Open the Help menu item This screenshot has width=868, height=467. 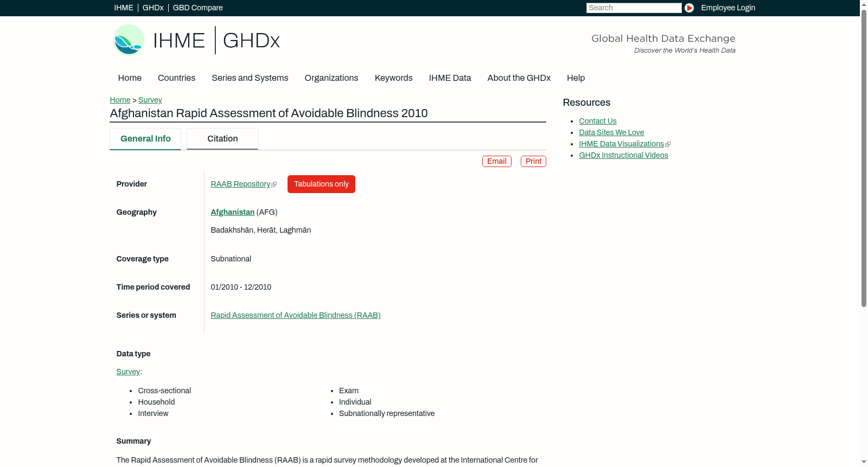point(576,78)
